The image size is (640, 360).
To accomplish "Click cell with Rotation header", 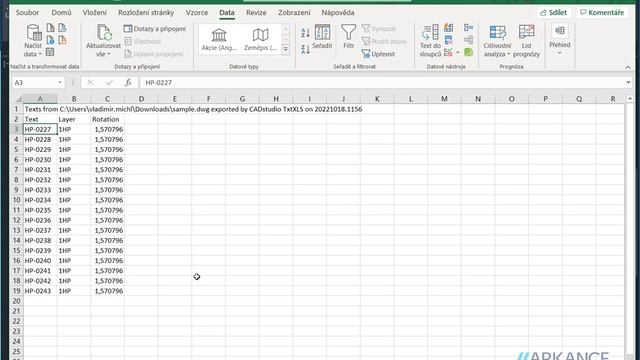I will (106, 119).
